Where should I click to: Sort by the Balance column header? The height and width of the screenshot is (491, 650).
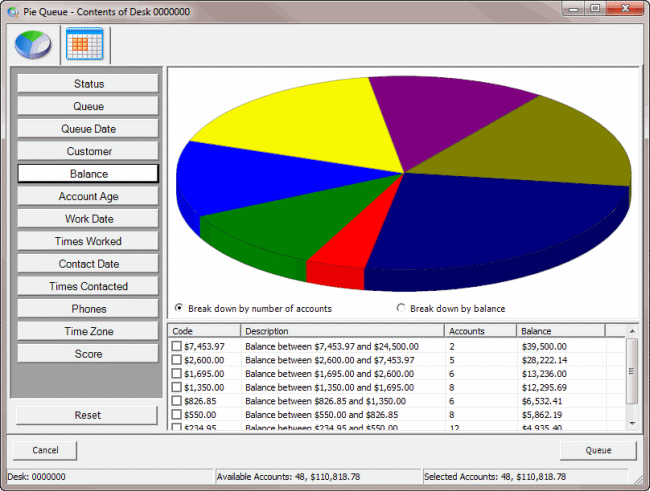pos(561,331)
